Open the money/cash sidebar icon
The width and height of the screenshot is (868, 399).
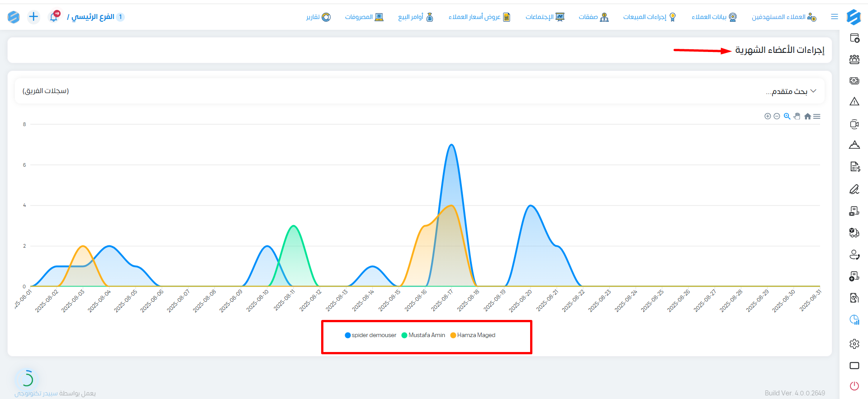click(x=854, y=80)
